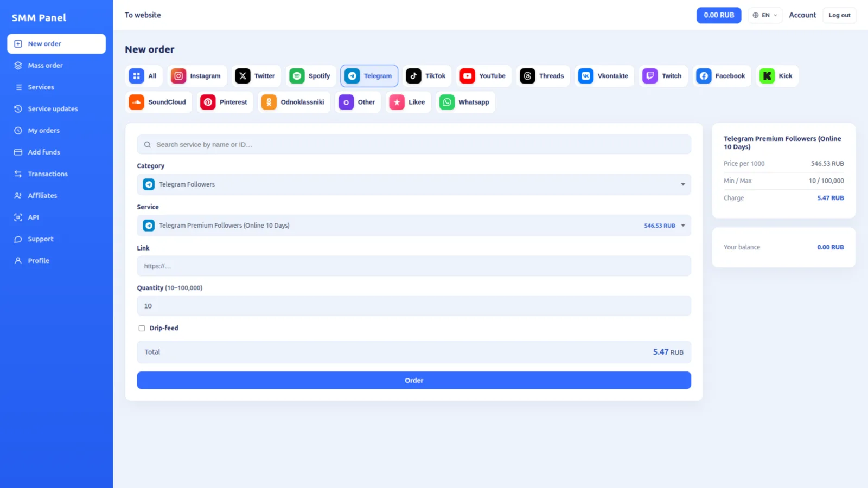Click the Instagram logo icon
The height and width of the screenshot is (488, 868).
178,76
